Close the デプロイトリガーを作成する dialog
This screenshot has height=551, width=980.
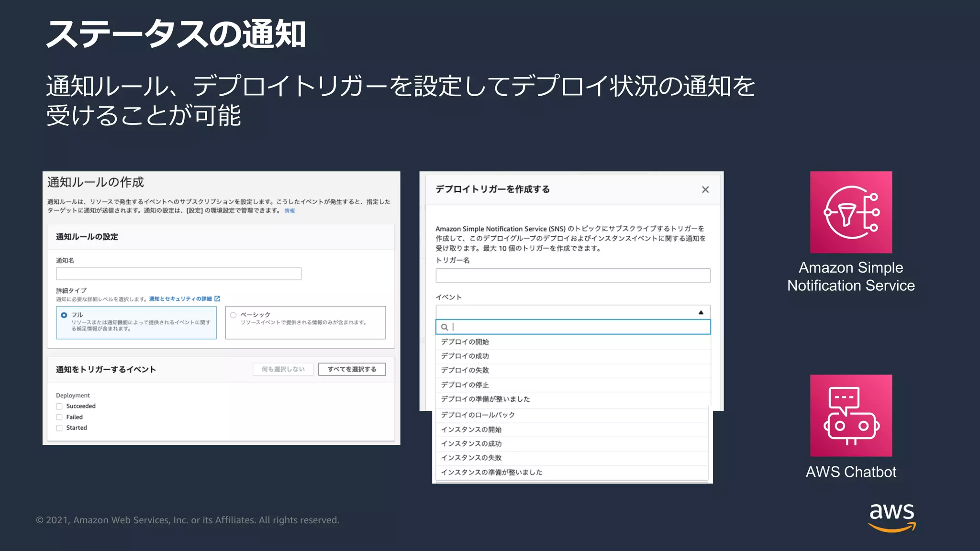point(705,189)
